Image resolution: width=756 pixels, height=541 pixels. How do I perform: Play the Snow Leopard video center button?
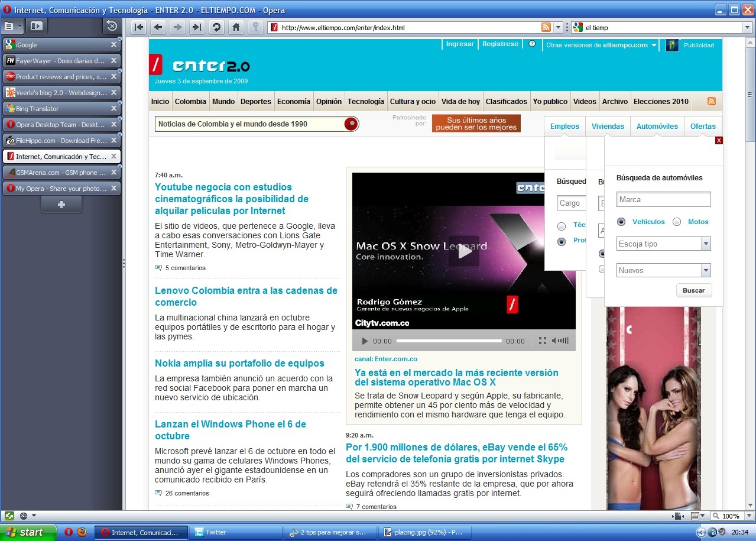point(464,251)
